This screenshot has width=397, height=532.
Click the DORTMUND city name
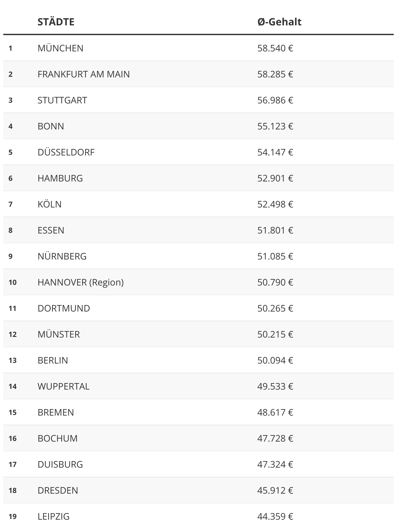64,308
